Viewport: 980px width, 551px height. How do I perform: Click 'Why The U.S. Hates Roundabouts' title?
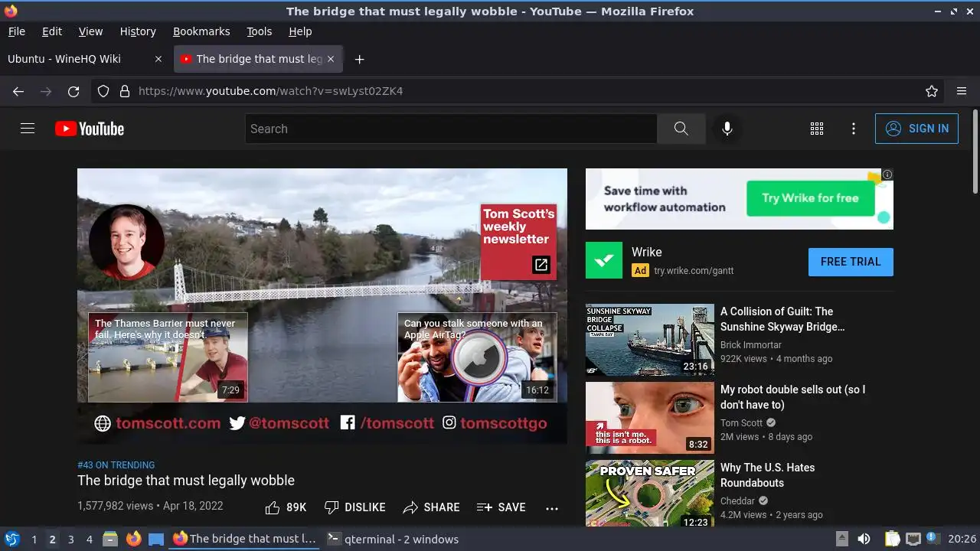tap(767, 475)
